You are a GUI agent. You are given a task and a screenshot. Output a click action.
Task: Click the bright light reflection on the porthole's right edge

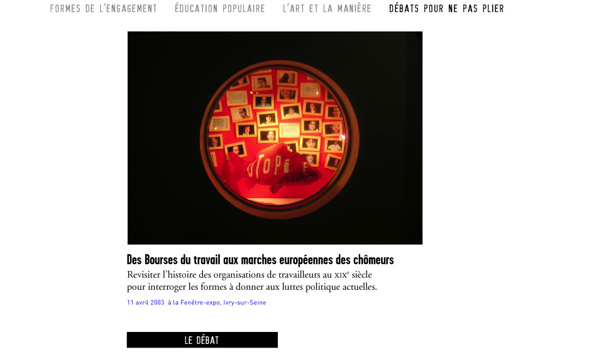[x=342, y=137]
